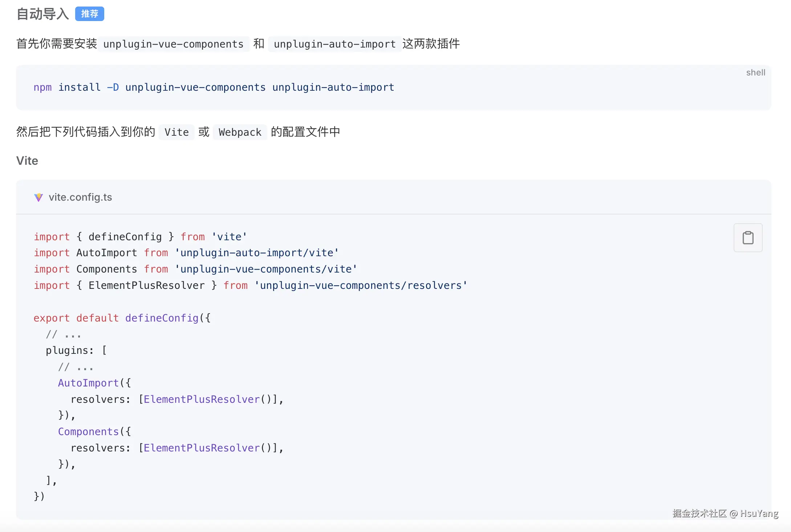Screen dimensions: 791x532
Task: Click the AutoImport({ call in plugins
Action: (x=94, y=383)
